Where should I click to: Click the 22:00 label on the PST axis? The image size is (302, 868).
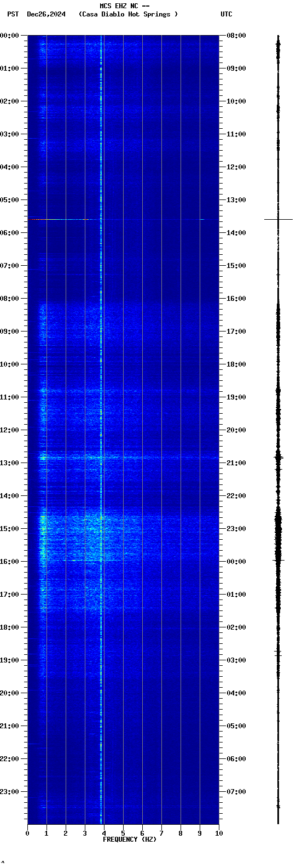(10, 759)
